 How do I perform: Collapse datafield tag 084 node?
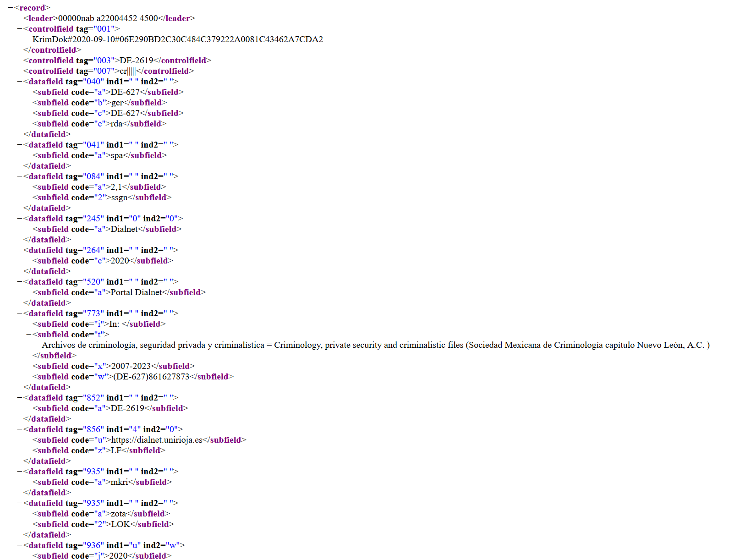[20, 176]
